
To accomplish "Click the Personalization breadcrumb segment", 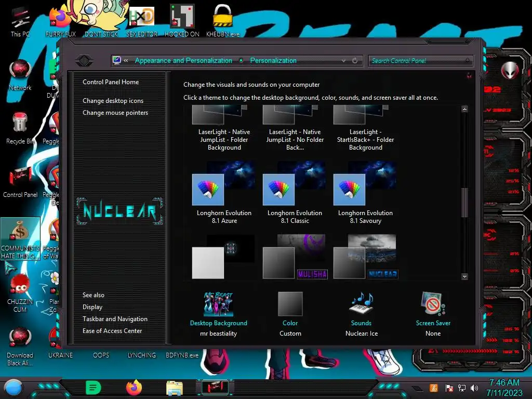I will [273, 60].
